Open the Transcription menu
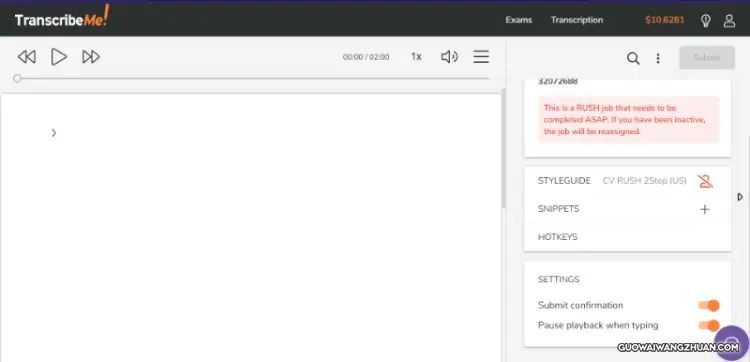 click(577, 20)
